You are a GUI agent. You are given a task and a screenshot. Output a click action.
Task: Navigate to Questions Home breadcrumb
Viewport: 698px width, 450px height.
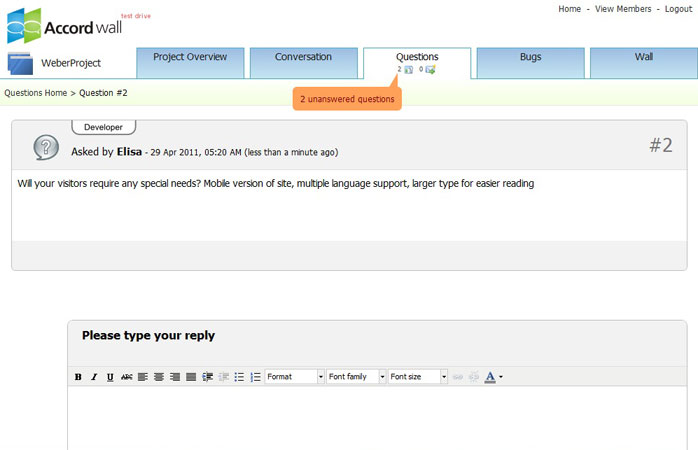click(36, 93)
